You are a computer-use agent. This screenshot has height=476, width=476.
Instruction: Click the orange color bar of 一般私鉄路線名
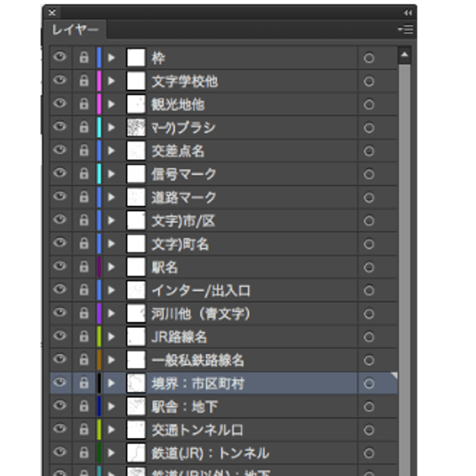99,360
